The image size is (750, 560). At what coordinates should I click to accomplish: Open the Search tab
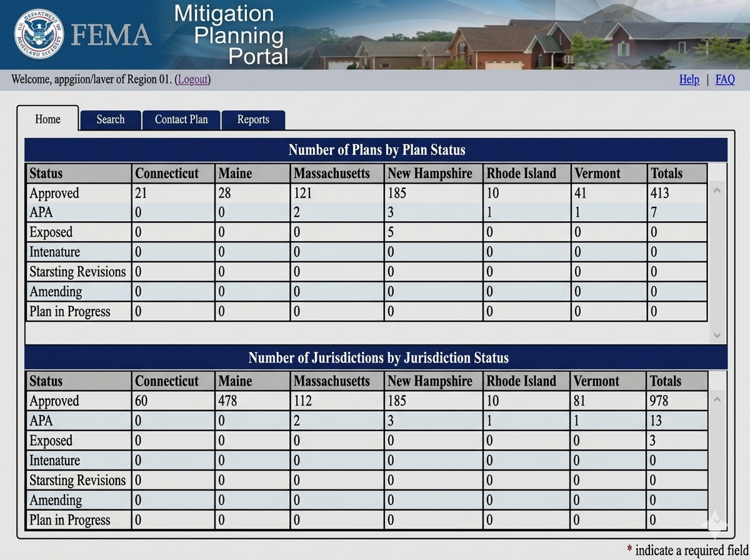click(111, 119)
